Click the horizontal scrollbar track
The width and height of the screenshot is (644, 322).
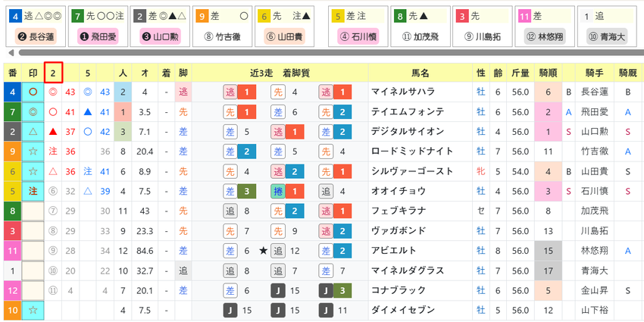point(330,52)
